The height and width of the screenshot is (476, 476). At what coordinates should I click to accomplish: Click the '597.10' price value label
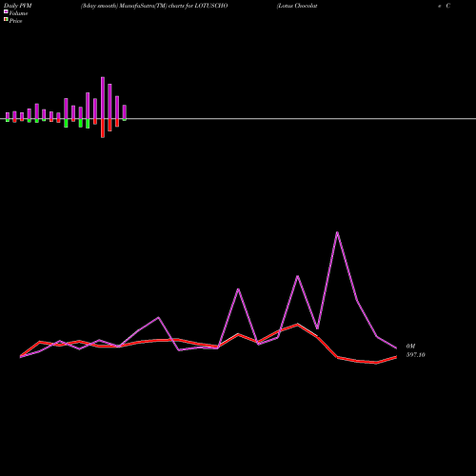pyautogui.click(x=416, y=355)
